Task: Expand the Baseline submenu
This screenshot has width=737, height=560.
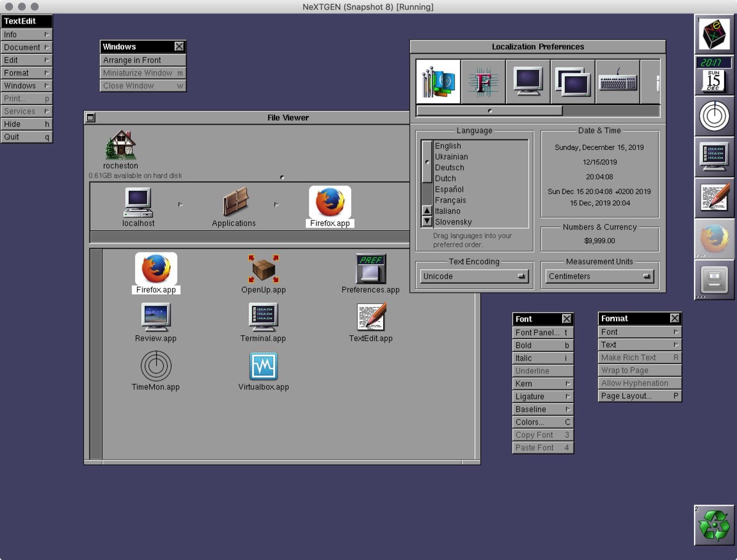Action: coord(543,410)
